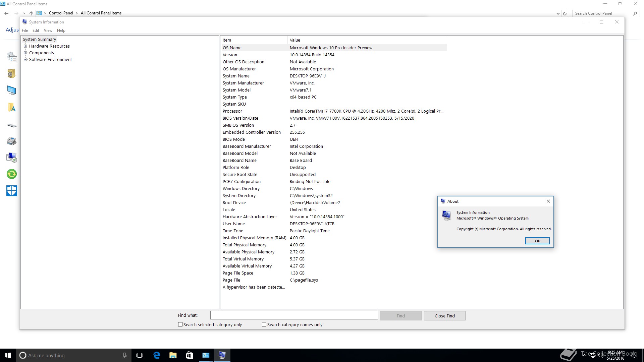
Task: Click the green circular sync icon
Action: click(12, 174)
